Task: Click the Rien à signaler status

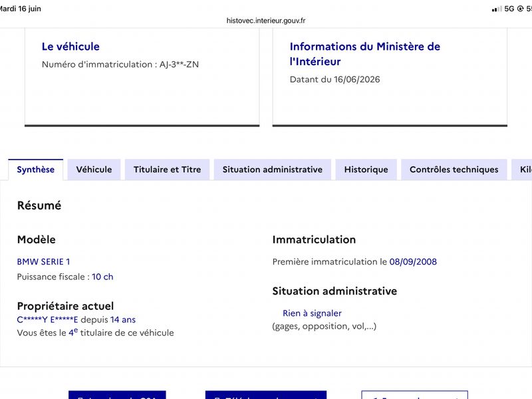Action: (312, 313)
